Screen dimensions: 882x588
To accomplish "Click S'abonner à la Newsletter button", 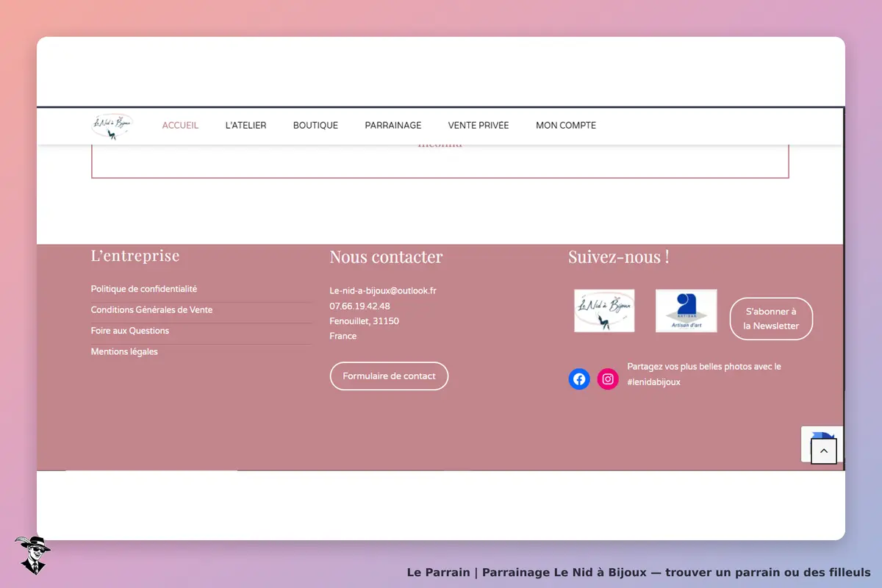I will [771, 319].
